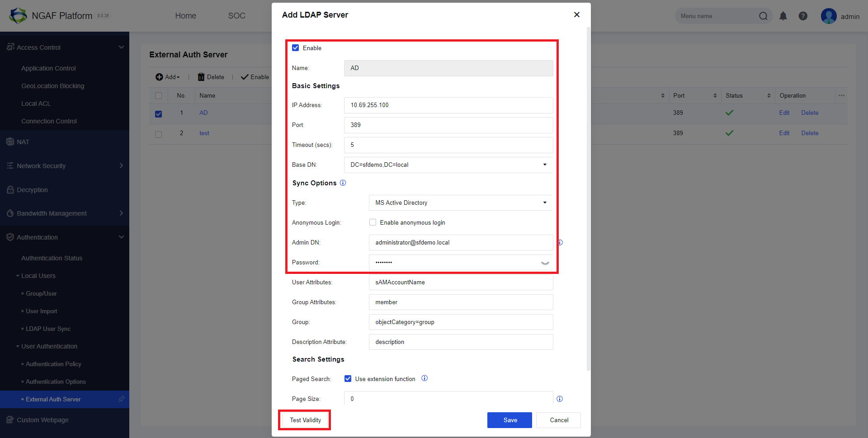Click the Decryption lock icon
Viewport: 868px width, 438px height.
(x=10, y=190)
